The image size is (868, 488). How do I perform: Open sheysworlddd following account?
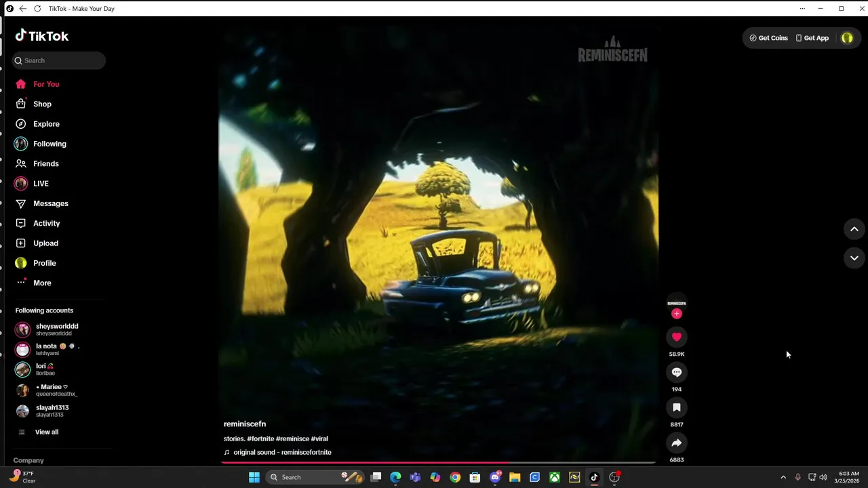tap(57, 329)
